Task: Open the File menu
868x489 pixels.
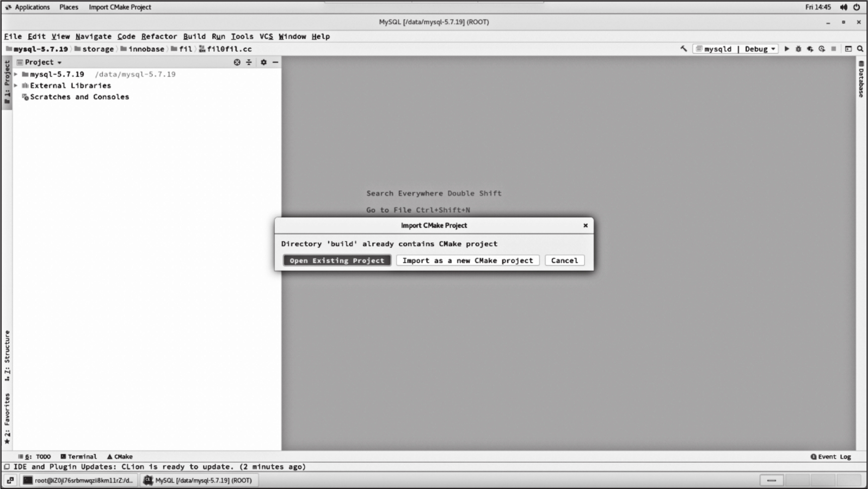Action: tap(13, 36)
